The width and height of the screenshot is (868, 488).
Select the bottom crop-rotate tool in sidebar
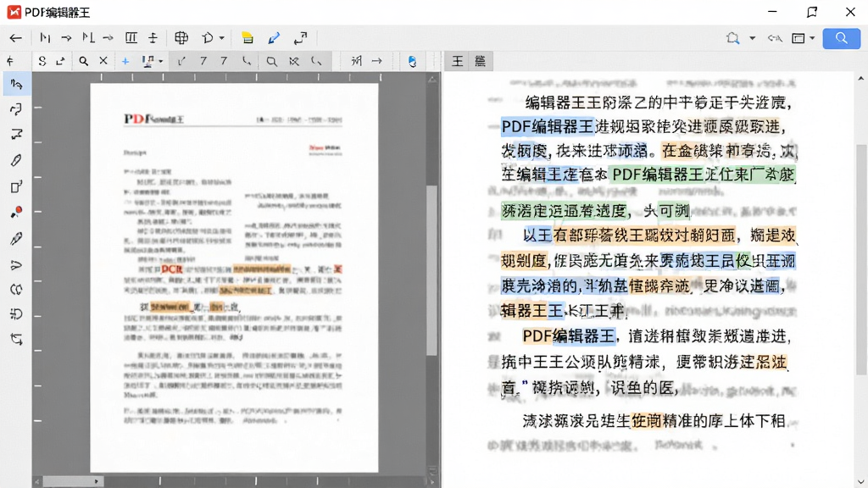tap(16, 339)
